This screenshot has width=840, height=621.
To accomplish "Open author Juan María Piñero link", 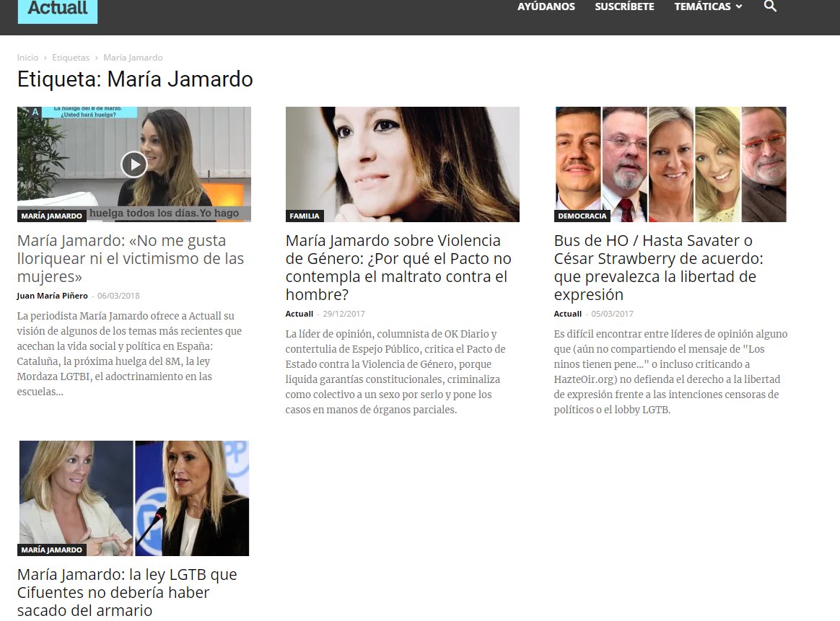I will coord(52,296).
